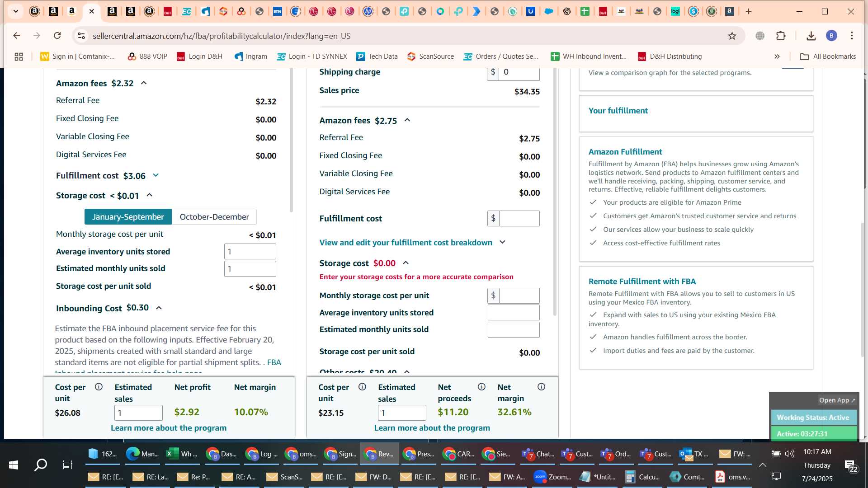Show info for right Cost per unit
This screenshot has height=488, width=868.
[x=362, y=387]
